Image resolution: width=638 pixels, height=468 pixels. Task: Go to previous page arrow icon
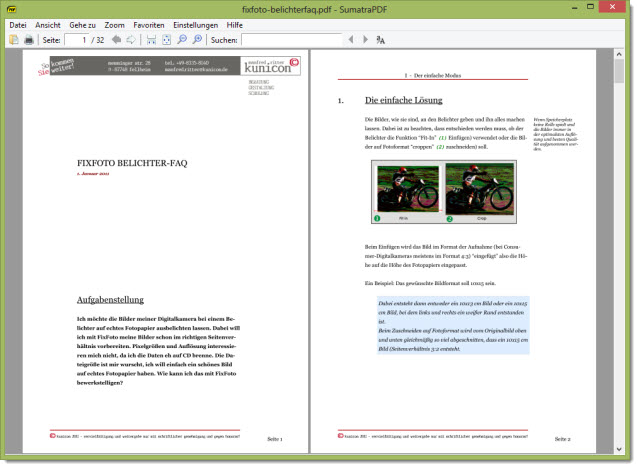point(116,39)
